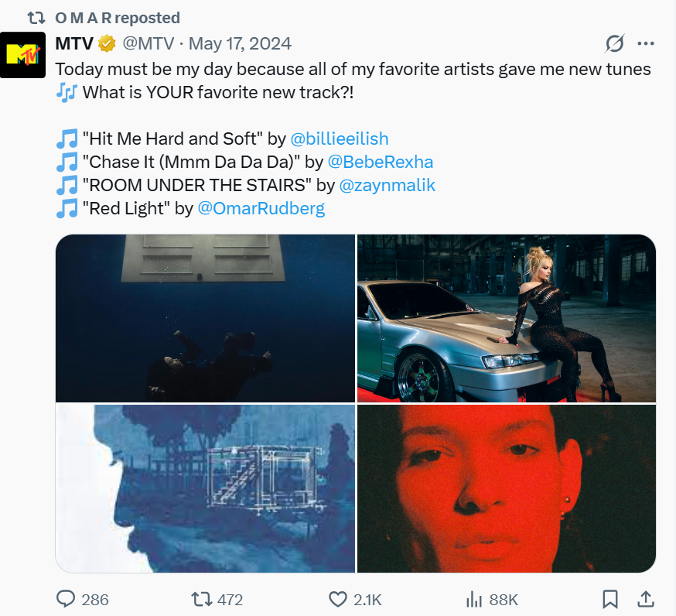Visit the @zaynmalik profile link
Screen dimensions: 676x616
click(x=388, y=186)
